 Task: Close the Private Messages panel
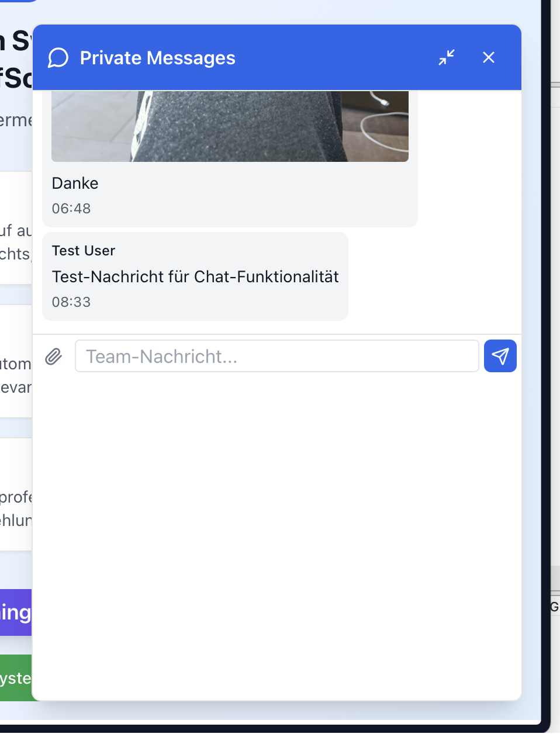489,57
